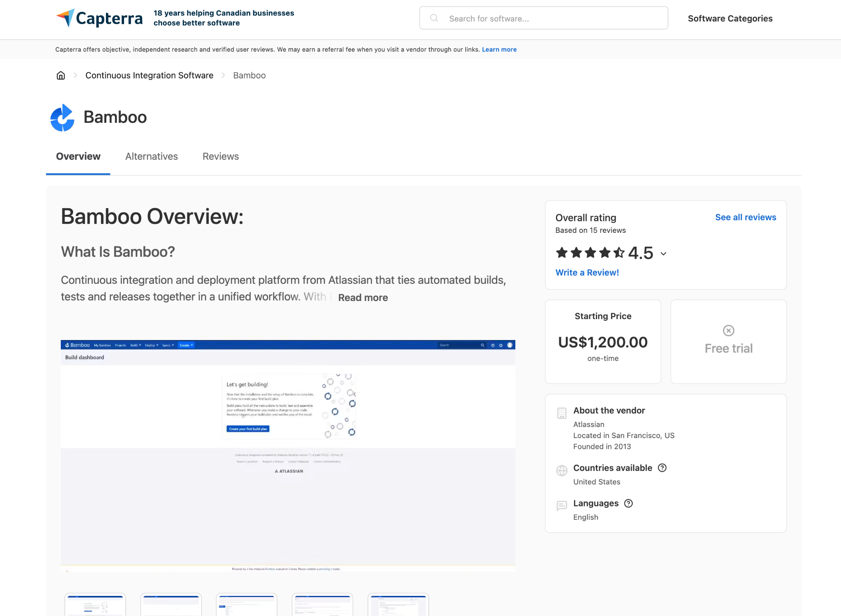841x616 pixels.
Task: Open Continuous Integration Software breadcrumb
Action: [x=149, y=75]
